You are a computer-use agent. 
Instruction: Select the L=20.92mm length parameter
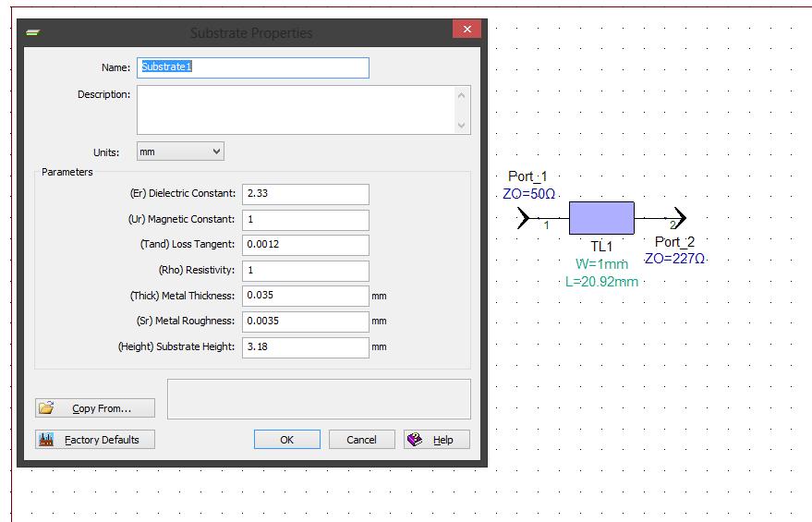pos(601,282)
